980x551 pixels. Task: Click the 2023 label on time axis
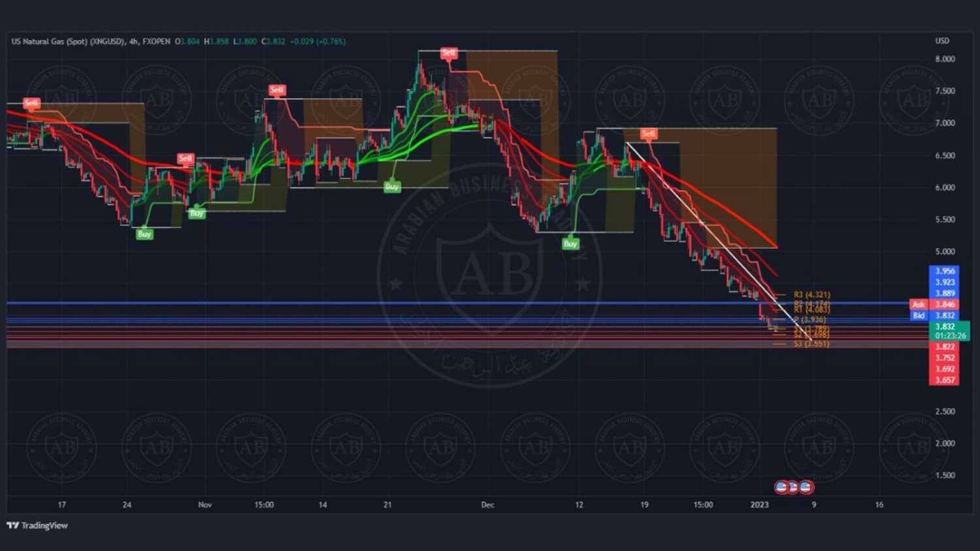coord(760,505)
